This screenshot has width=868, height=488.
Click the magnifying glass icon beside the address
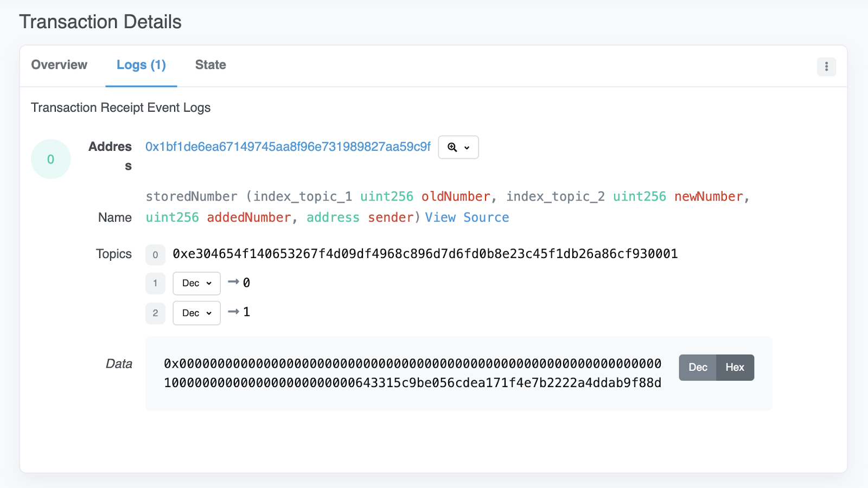[452, 147]
